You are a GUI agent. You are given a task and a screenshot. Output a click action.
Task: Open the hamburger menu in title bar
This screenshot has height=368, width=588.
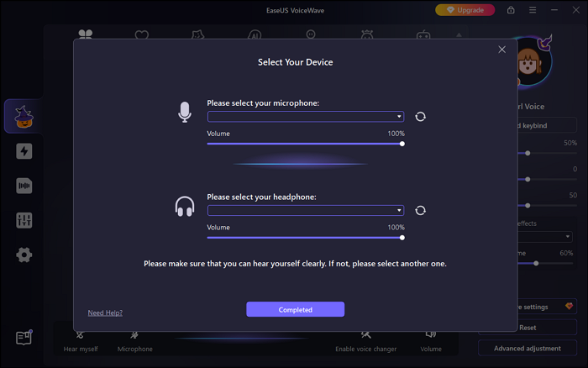[x=531, y=10]
